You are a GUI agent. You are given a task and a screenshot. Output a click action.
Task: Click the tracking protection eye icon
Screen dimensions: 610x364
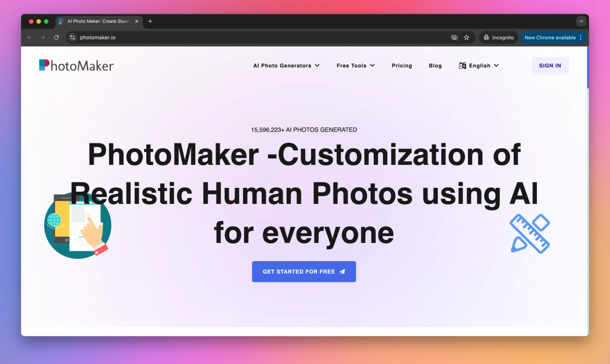[454, 38]
